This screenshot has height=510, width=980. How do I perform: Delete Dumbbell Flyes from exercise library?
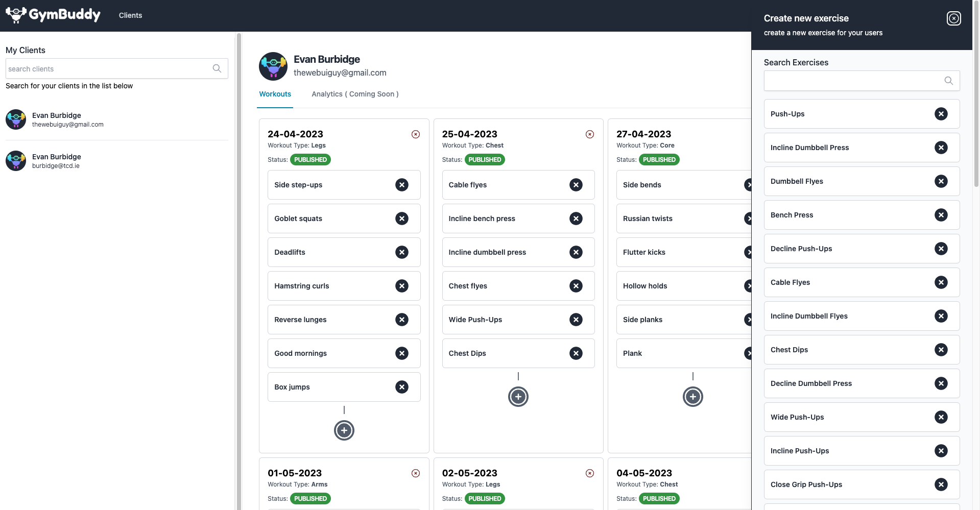pos(941,181)
